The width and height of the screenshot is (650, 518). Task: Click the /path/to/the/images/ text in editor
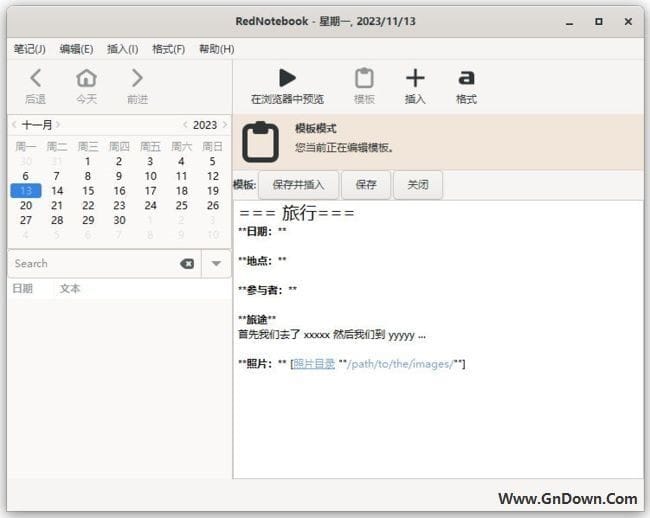pos(400,364)
